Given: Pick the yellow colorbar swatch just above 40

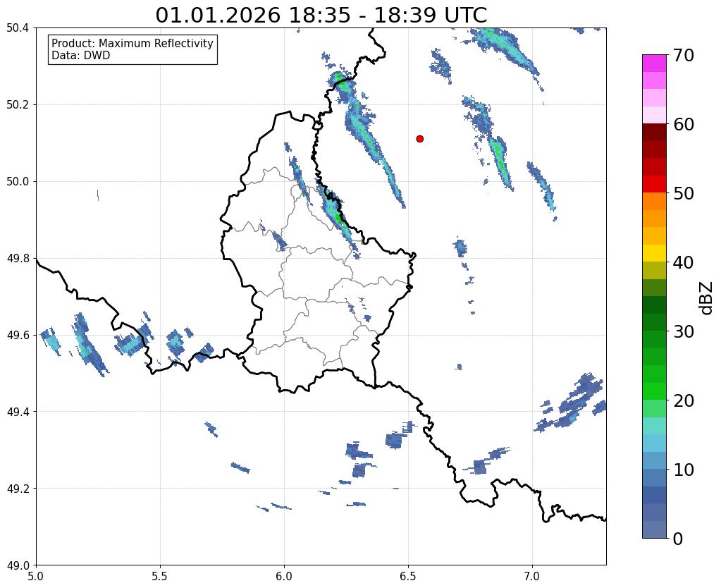Looking at the screenshot, I should click(x=654, y=254).
